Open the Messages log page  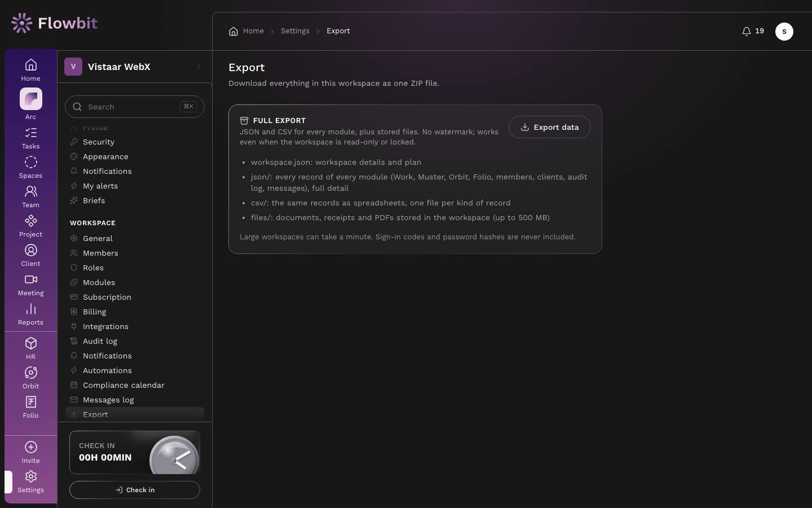point(135,400)
